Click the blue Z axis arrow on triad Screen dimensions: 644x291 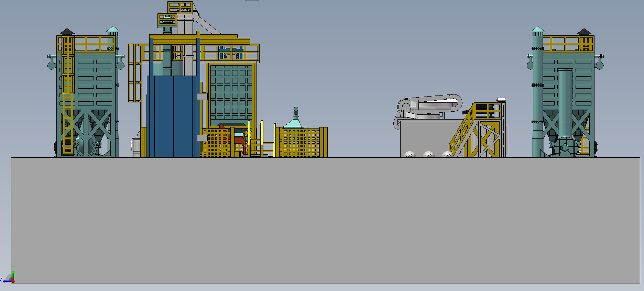click(x=6, y=281)
